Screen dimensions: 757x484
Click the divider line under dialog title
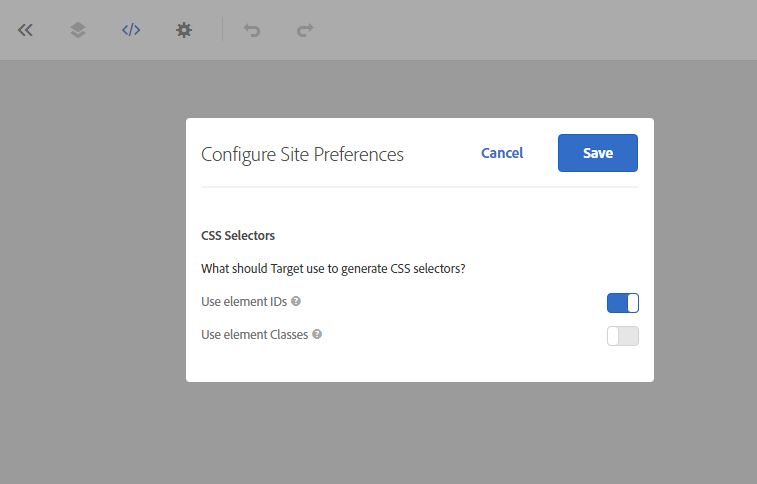click(x=419, y=187)
